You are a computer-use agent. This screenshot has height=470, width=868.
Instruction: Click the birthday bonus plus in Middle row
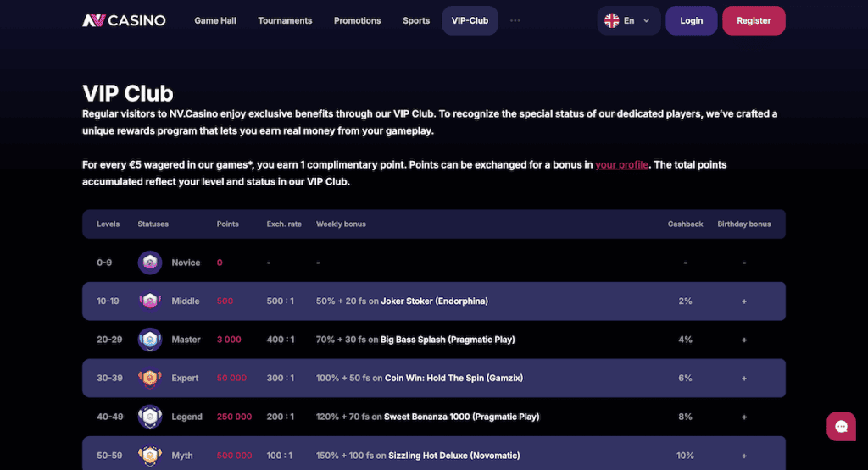pyautogui.click(x=744, y=301)
